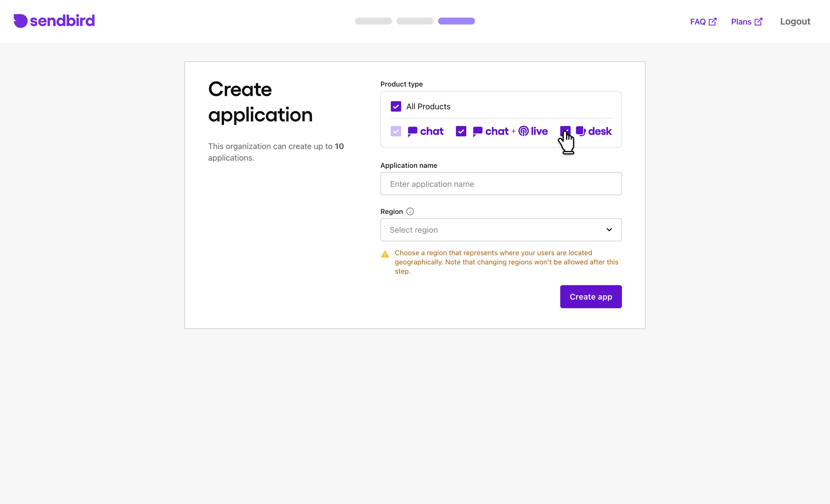
Task: Click the first progress step indicator
Action: [x=373, y=21]
